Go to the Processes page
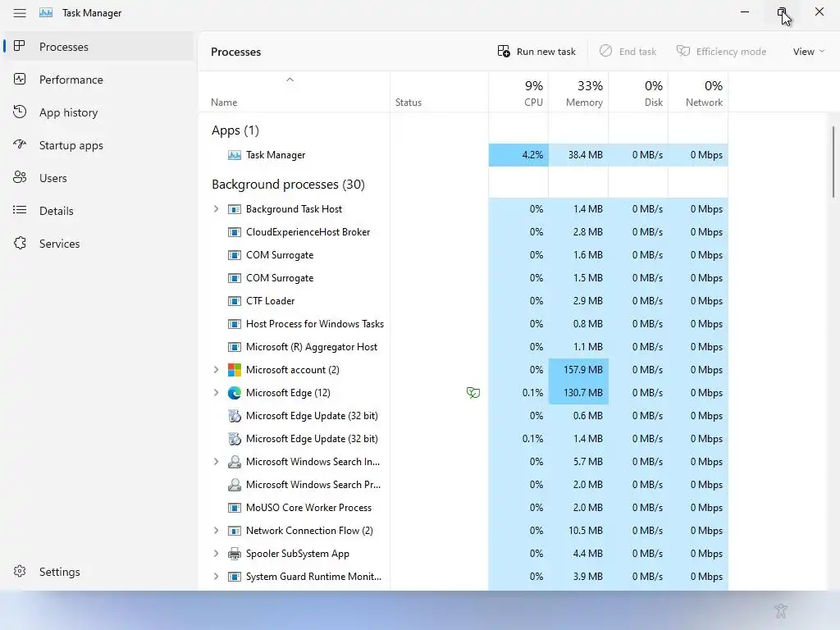This screenshot has height=630, width=840. tap(98, 46)
